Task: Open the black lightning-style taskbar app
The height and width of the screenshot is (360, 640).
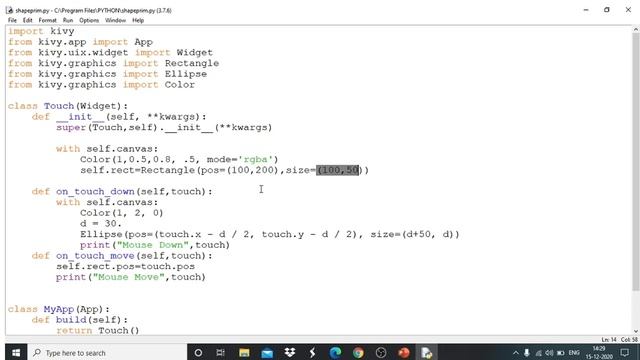Action: point(313,353)
